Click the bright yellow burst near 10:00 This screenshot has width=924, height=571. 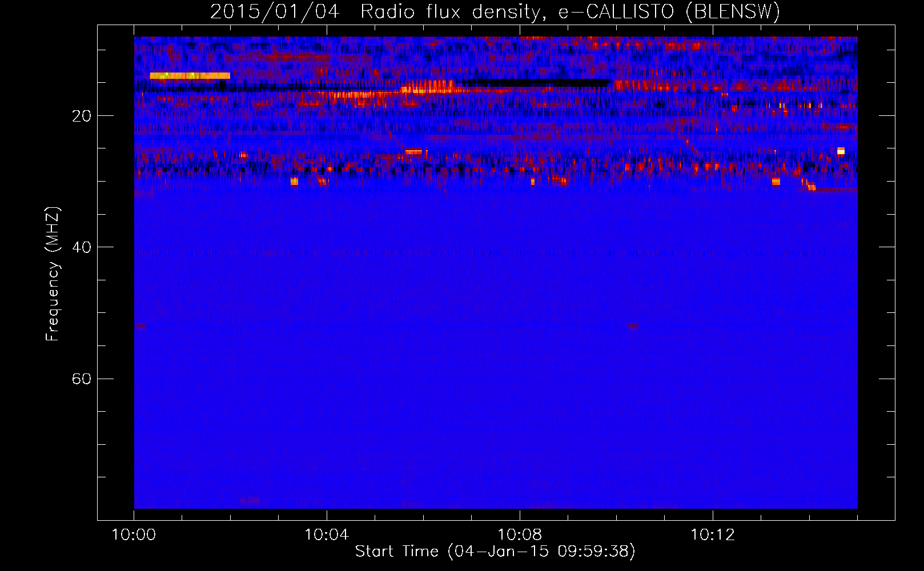tap(190, 75)
